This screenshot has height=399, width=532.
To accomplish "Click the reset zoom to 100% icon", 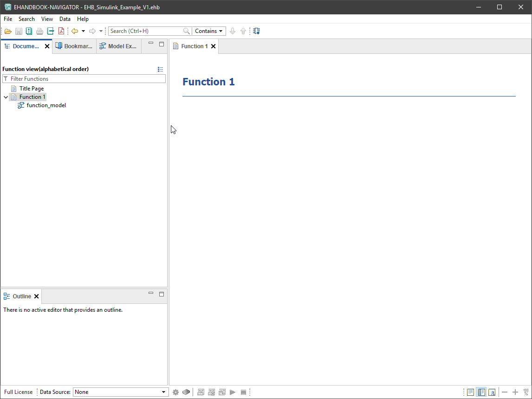I will [x=526, y=392].
